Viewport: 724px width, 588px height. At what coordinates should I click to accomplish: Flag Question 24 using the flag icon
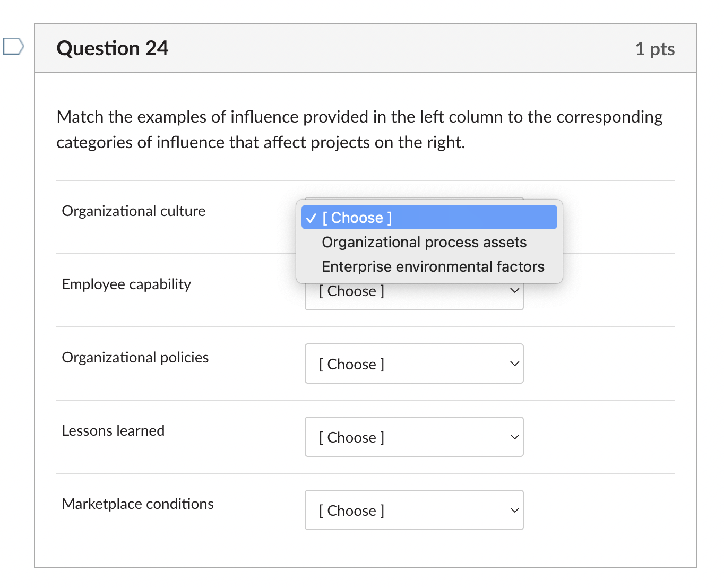pos(13,46)
